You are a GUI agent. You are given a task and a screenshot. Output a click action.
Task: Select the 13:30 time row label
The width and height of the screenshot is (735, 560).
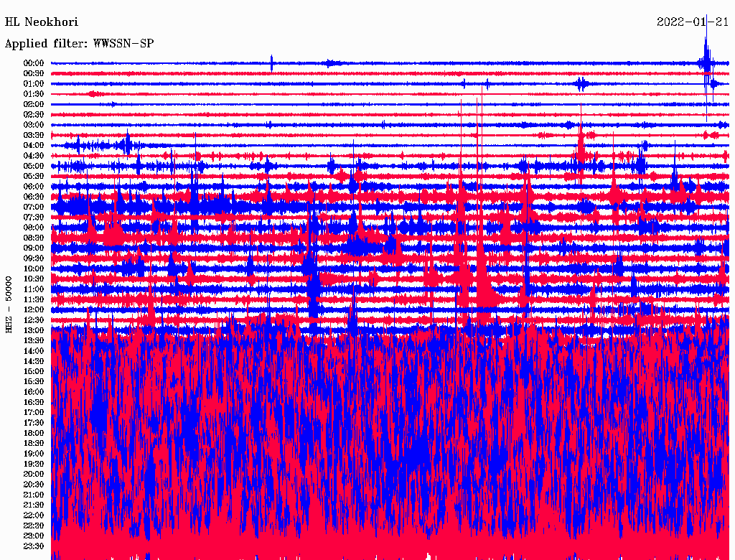33,340
